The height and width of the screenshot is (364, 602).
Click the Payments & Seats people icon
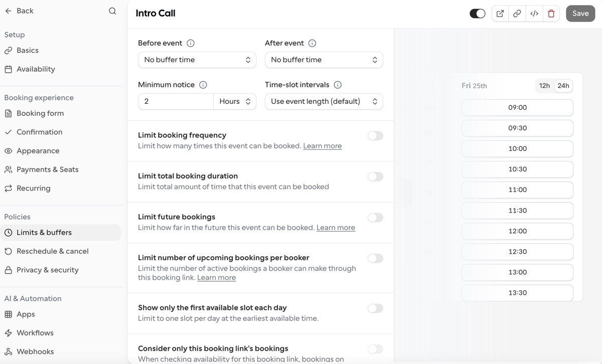8,169
